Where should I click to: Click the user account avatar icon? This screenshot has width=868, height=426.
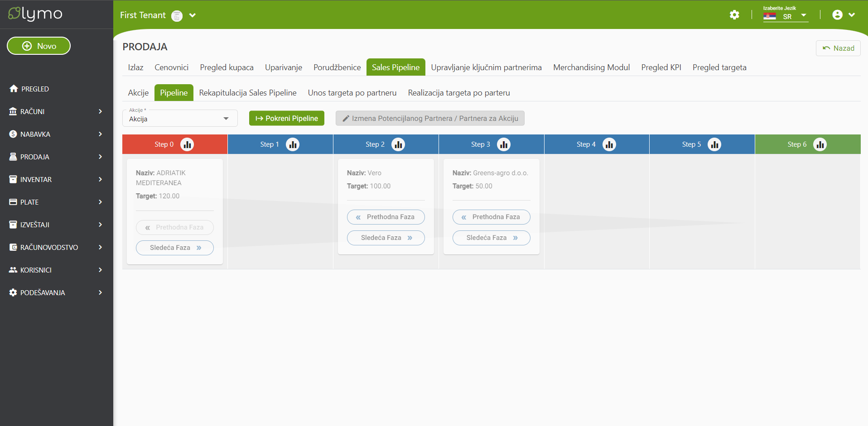pos(837,15)
